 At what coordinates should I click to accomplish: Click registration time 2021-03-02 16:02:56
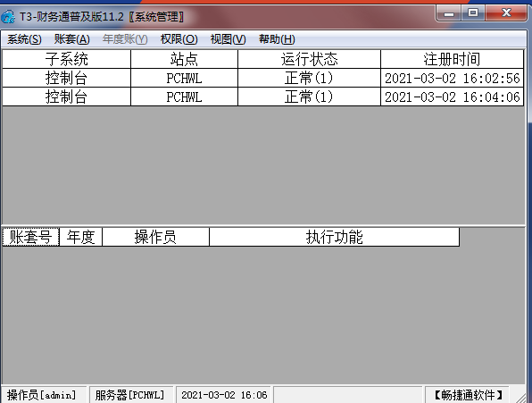coord(452,78)
